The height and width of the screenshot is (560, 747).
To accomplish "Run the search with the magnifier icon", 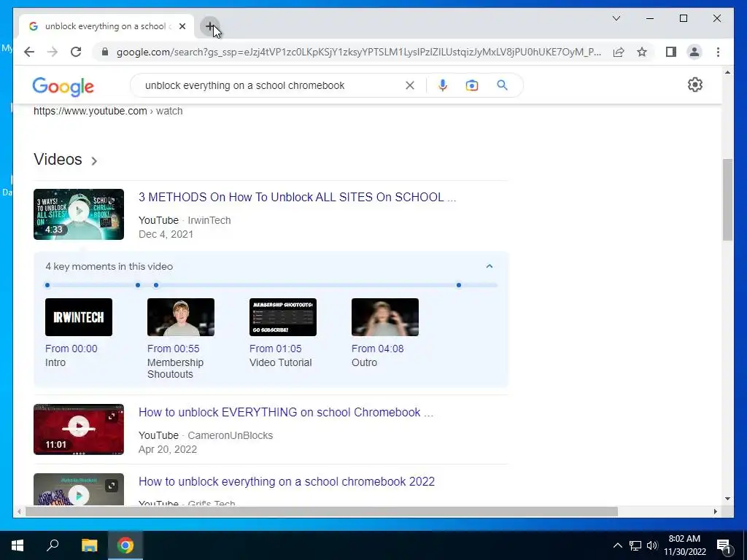I will (x=502, y=85).
